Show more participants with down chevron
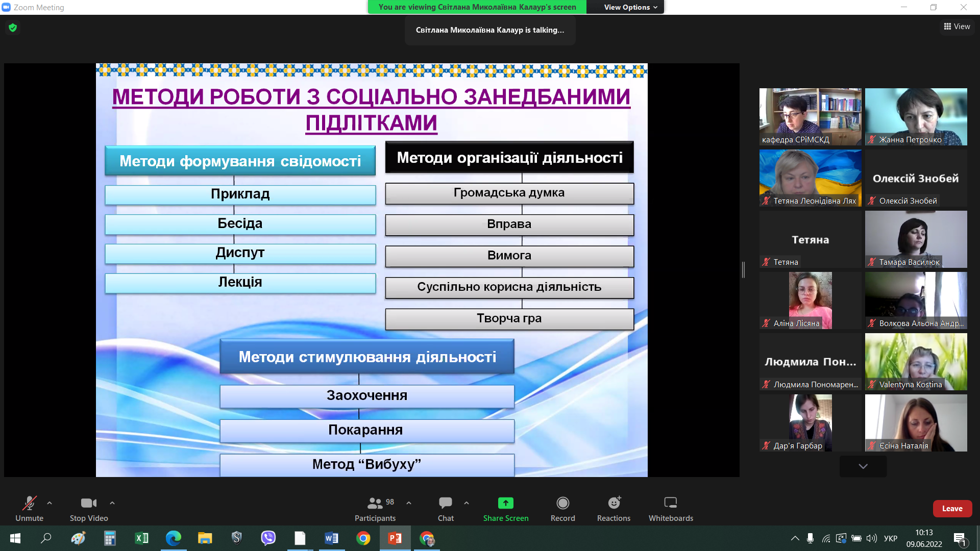Screen dimensions: 980x551 pos(863,466)
